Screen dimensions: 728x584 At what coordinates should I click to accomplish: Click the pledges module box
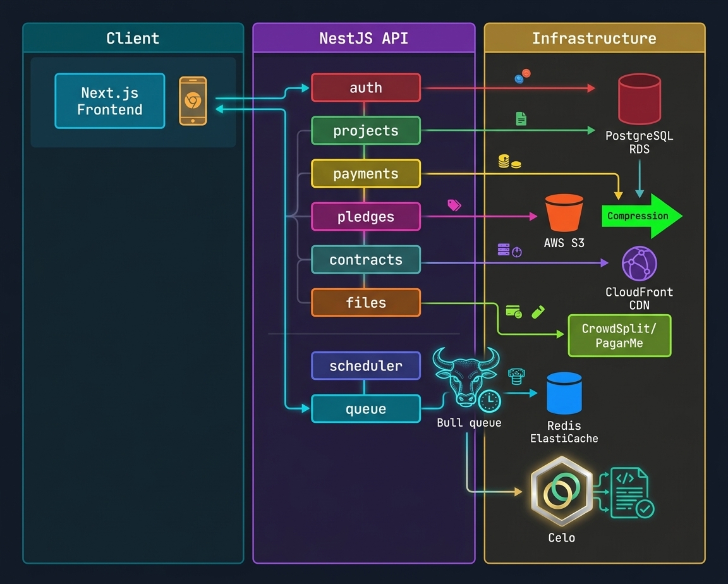[x=366, y=216]
